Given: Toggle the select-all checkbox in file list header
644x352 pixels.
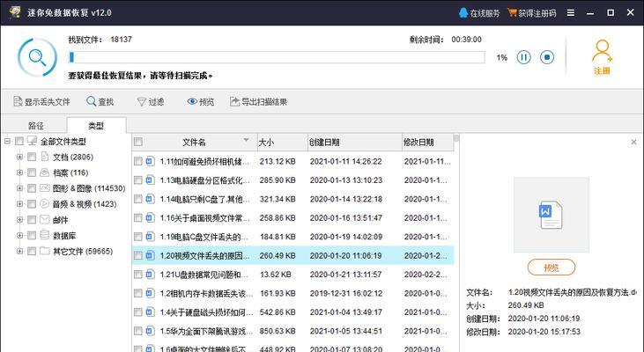Looking at the screenshot, I should click(x=138, y=142).
